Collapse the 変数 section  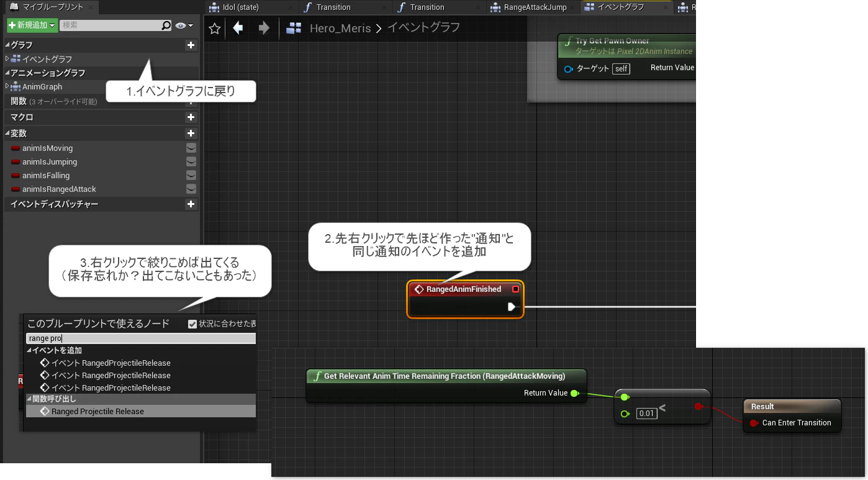pyautogui.click(x=7, y=134)
